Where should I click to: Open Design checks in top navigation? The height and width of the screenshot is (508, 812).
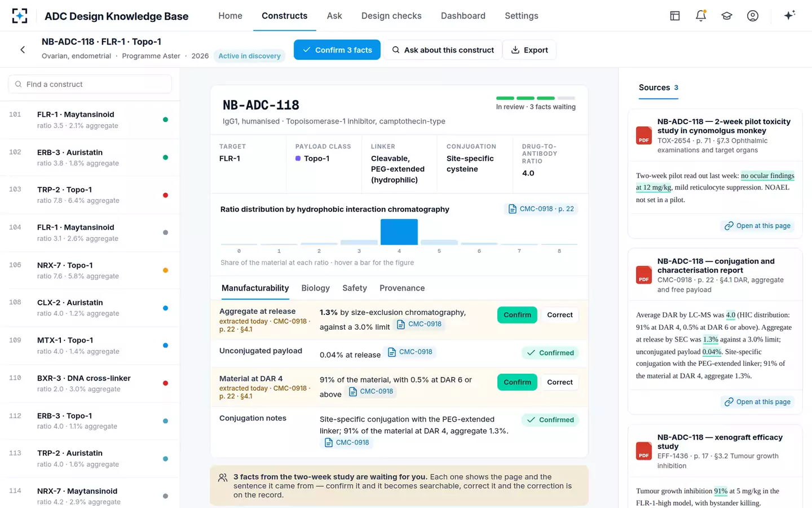point(391,16)
